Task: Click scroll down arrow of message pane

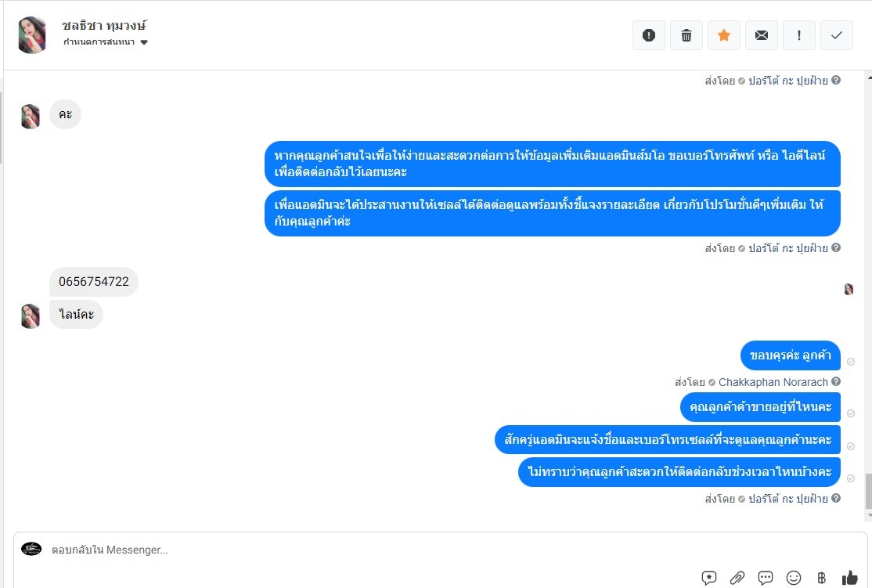Action: [x=869, y=516]
